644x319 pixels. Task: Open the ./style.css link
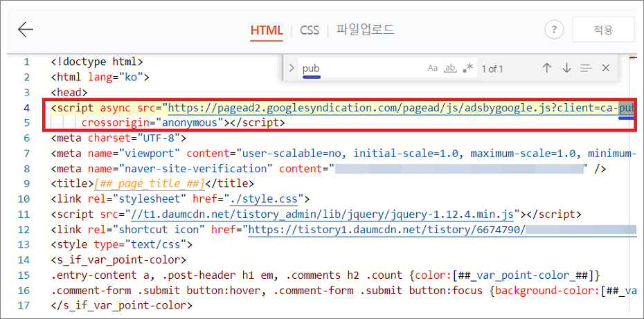(x=263, y=199)
